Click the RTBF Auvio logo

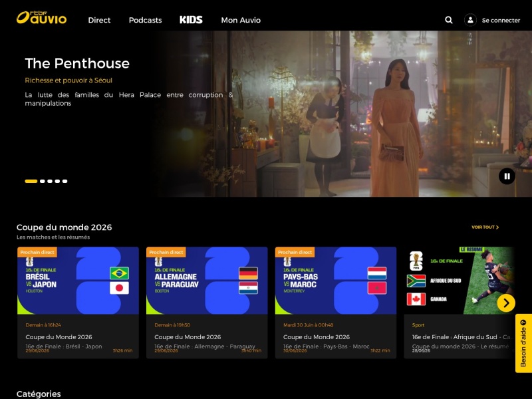[x=41, y=18]
